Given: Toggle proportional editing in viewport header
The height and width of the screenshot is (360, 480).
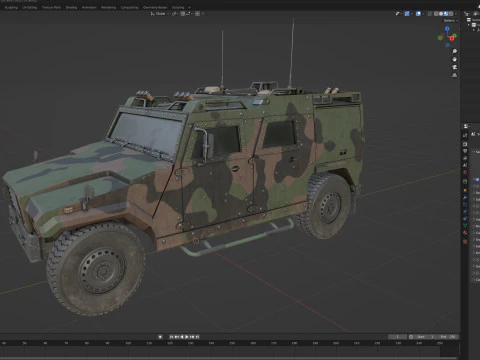Looking at the screenshot, I should [197, 14].
